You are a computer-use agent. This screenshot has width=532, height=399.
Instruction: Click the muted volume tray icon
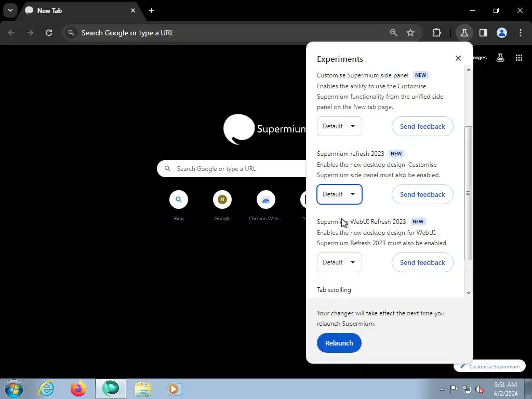[x=480, y=389]
